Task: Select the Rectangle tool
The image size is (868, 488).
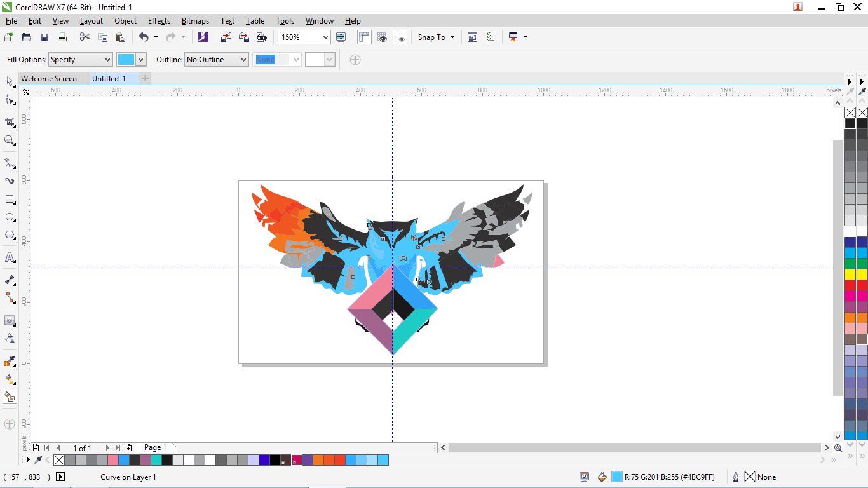Action: 10,199
